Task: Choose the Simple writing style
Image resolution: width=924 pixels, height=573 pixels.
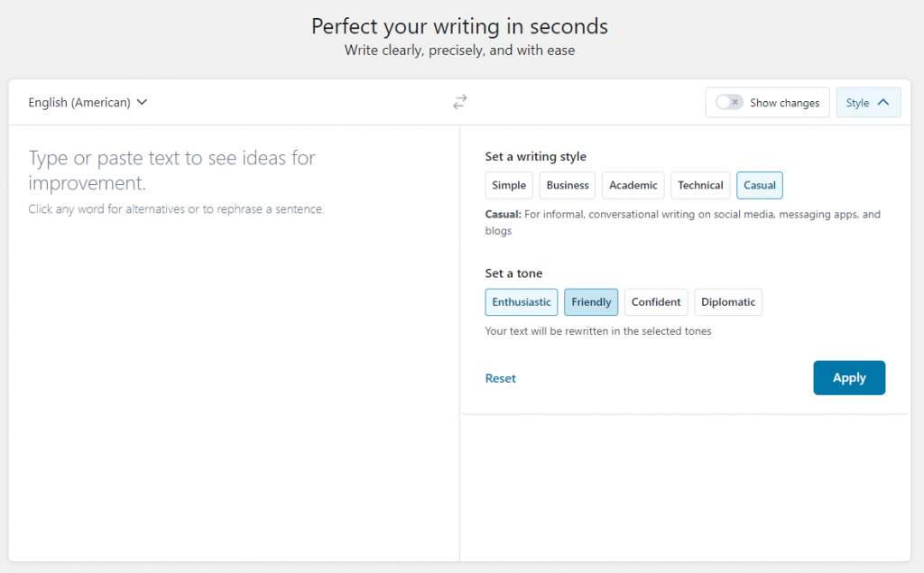Action: pos(509,186)
